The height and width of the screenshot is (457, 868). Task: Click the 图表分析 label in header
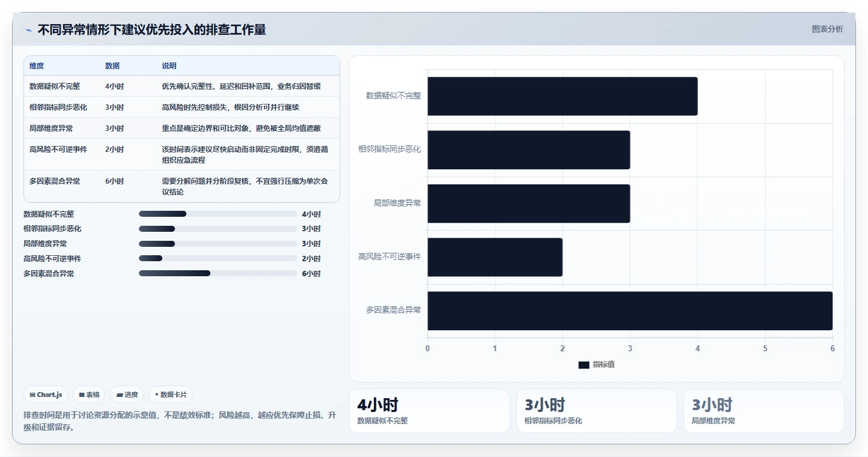[827, 29]
